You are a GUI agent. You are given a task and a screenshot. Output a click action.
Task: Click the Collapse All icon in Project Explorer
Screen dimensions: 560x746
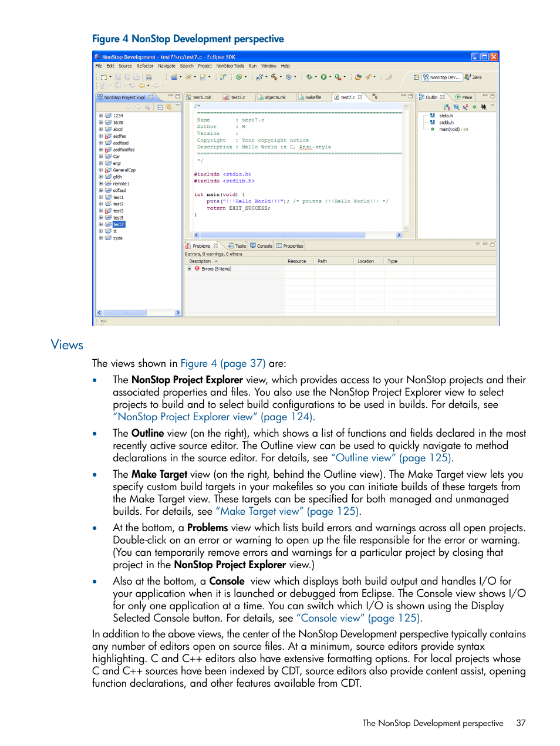pos(160,107)
